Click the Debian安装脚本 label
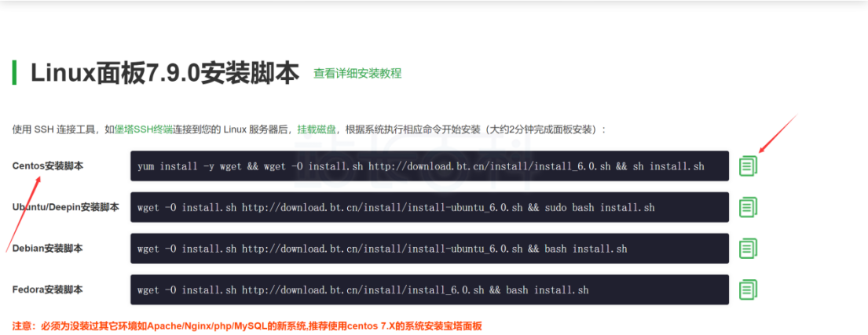The image size is (868, 335). [48, 248]
